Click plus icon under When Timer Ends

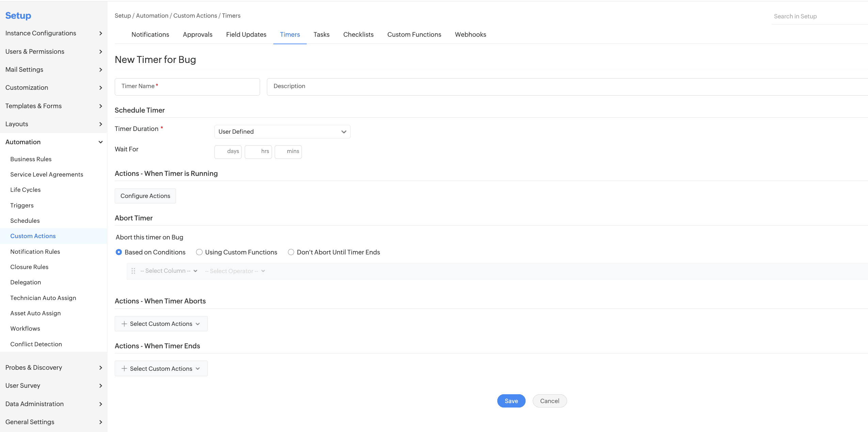(x=124, y=369)
